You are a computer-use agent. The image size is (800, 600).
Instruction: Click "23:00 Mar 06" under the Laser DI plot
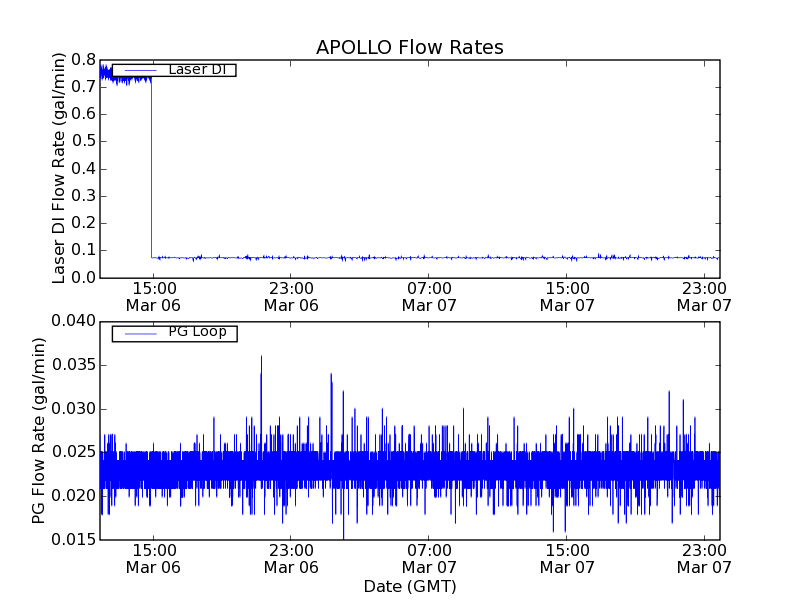pyautogui.click(x=291, y=297)
